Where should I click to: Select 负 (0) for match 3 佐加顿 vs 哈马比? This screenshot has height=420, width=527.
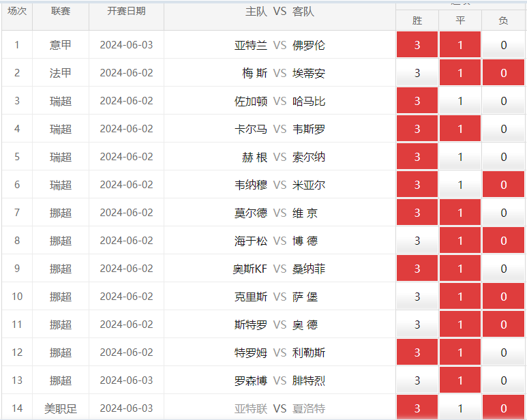pos(503,100)
